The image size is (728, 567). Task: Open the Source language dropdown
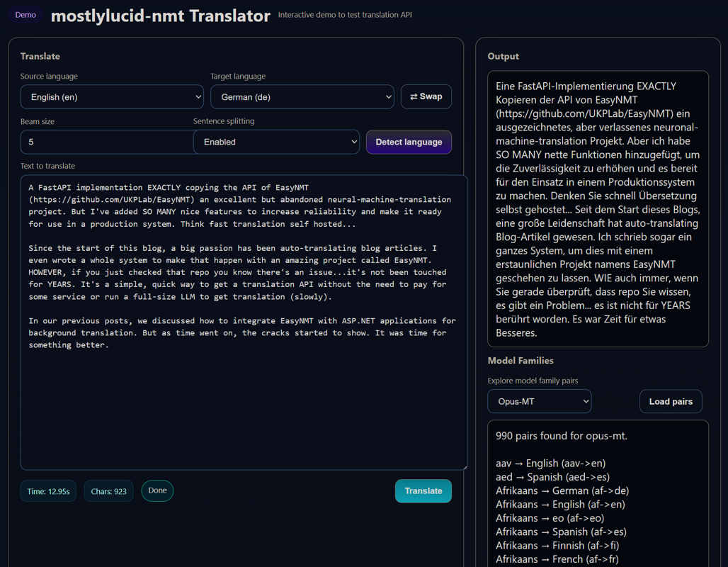coord(112,97)
